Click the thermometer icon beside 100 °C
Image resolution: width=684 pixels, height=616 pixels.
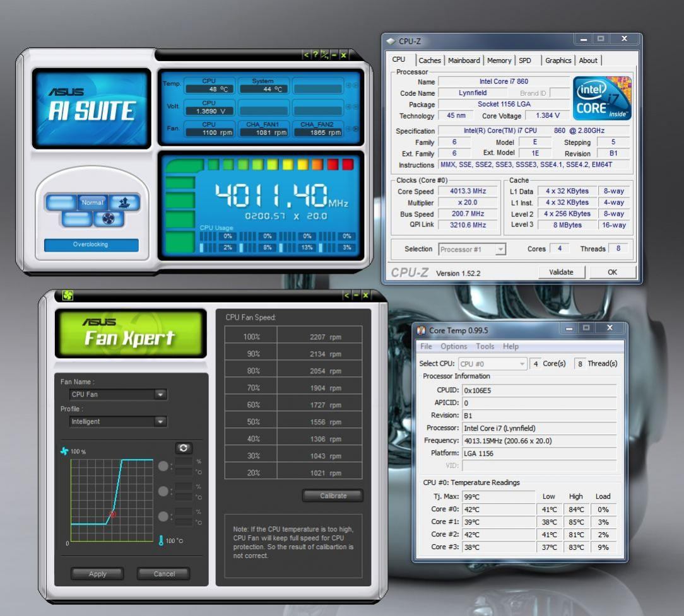point(161,540)
